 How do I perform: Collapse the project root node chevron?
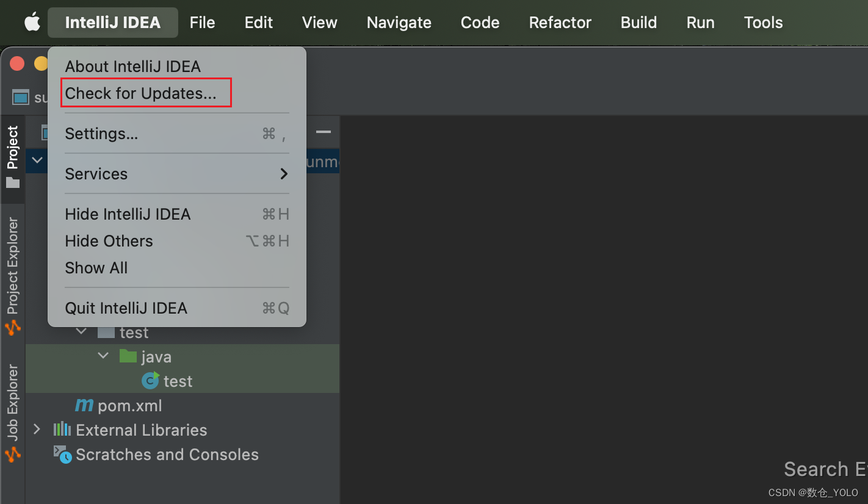[x=37, y=160]
